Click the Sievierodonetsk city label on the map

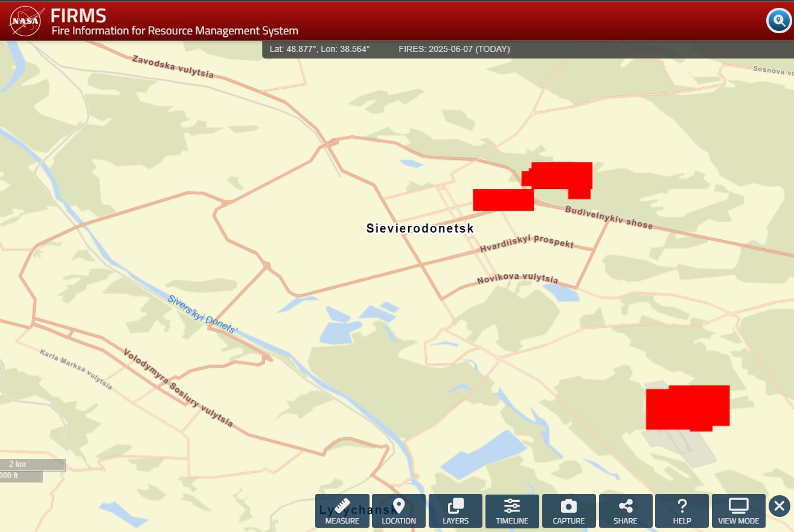pyautogui.click(x=420, y=228)
